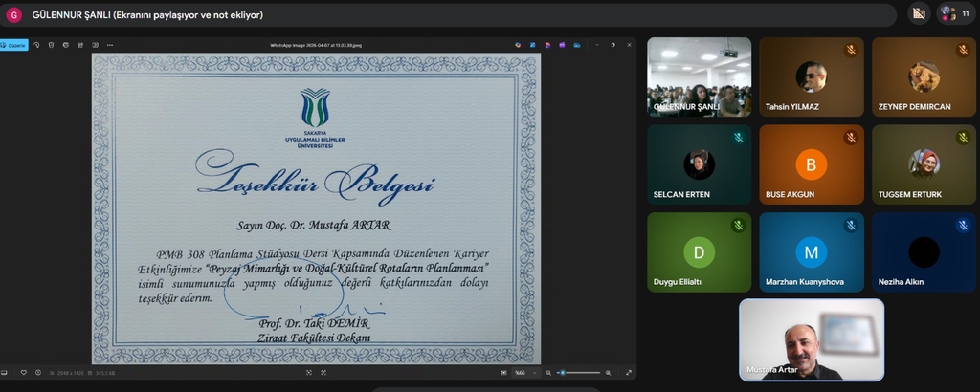Select Mustafa Artar's video tile
The height and width of the screenshot is (392, 980).
tap(811, 339)
